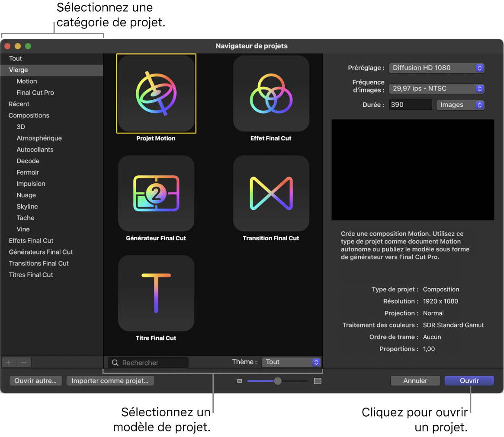Click the 1920 x 1080 resolution value
Screen dimensions: 504x437
pyautogui.click(x=441, y=301)
